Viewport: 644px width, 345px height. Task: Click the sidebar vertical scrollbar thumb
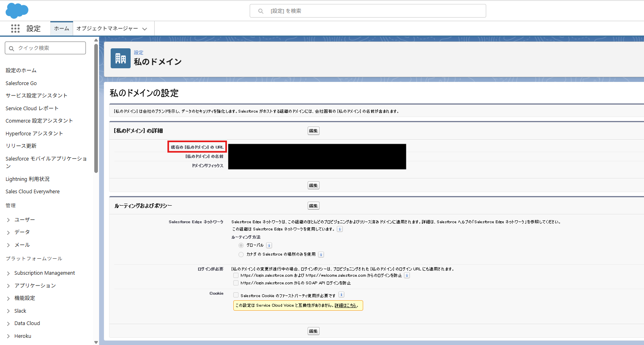click(96, 108)
